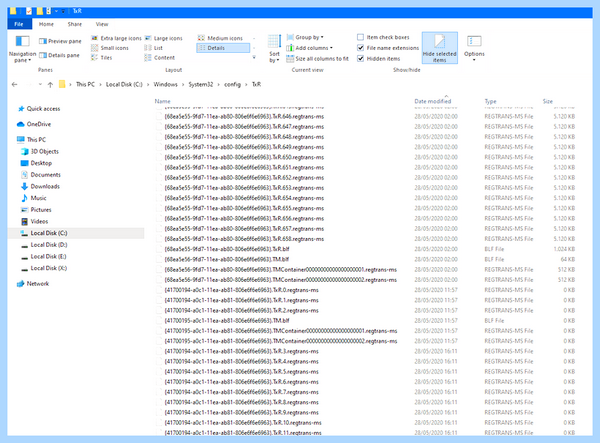Viewport: 600px width, 443px height.
Task: Sort by Type column header
Action: tap(491, 101)
